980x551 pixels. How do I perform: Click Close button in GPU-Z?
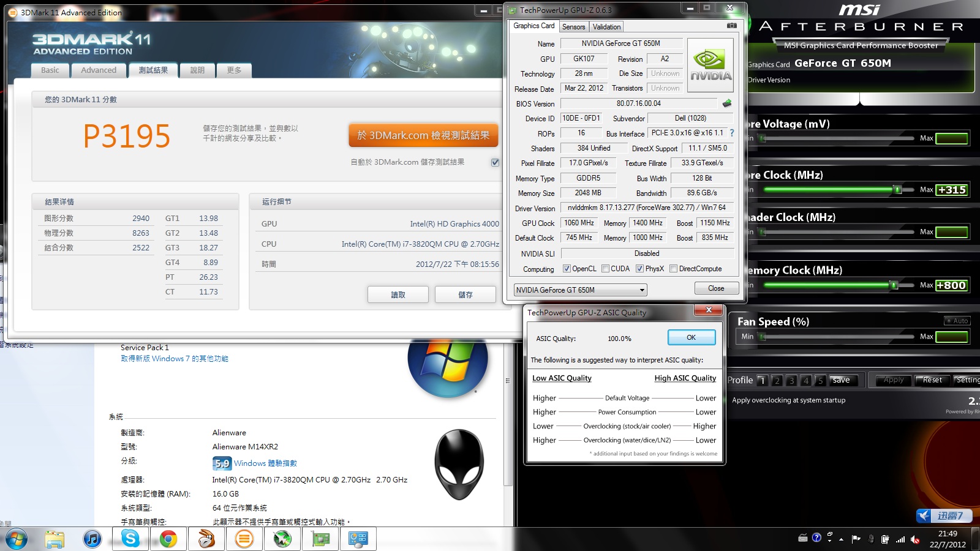[x=716, y=288]
